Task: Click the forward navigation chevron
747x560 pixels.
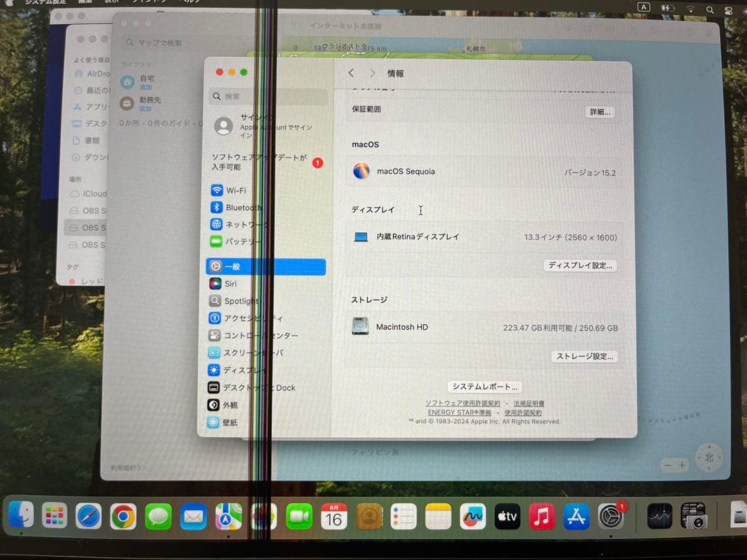Action: (x=372, y=73)
